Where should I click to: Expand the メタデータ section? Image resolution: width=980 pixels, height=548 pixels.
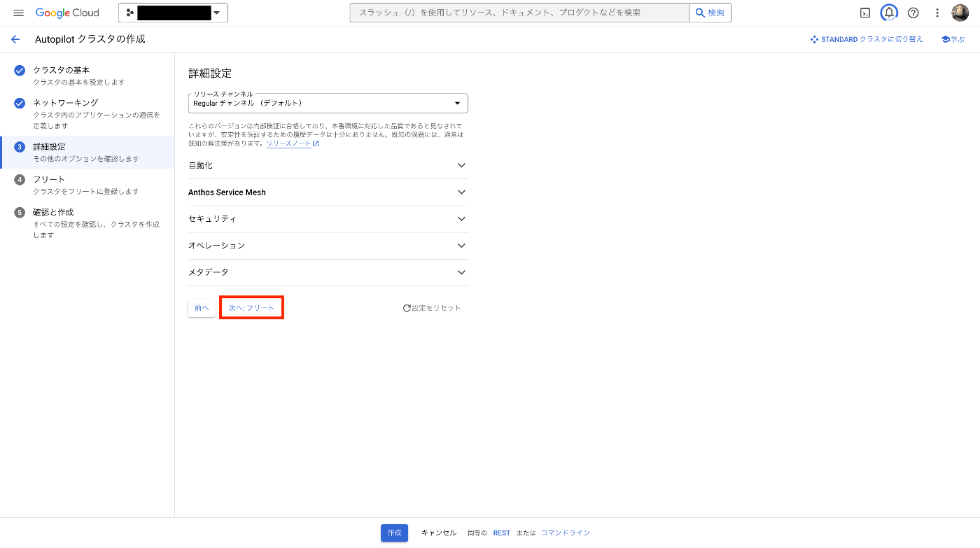tap(328, 272)
